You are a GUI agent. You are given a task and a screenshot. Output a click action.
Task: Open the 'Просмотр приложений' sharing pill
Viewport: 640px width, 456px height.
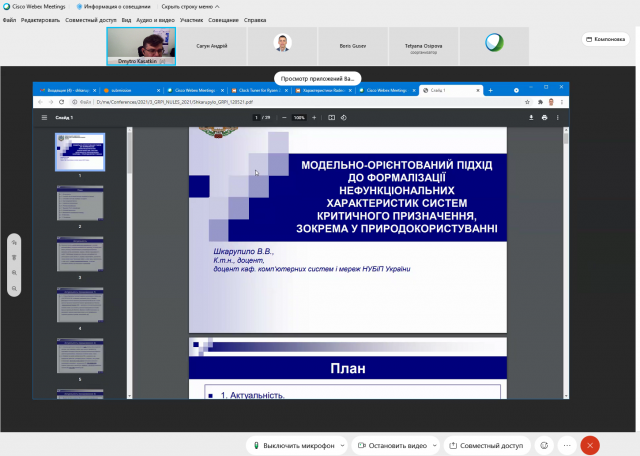[318, 78]
